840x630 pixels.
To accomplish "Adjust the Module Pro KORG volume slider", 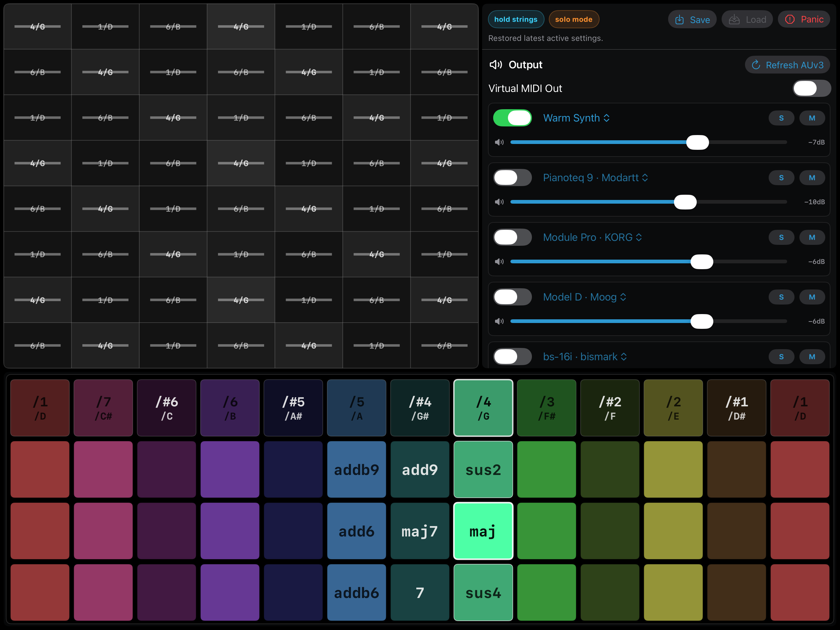I will (x=648, y=262).
